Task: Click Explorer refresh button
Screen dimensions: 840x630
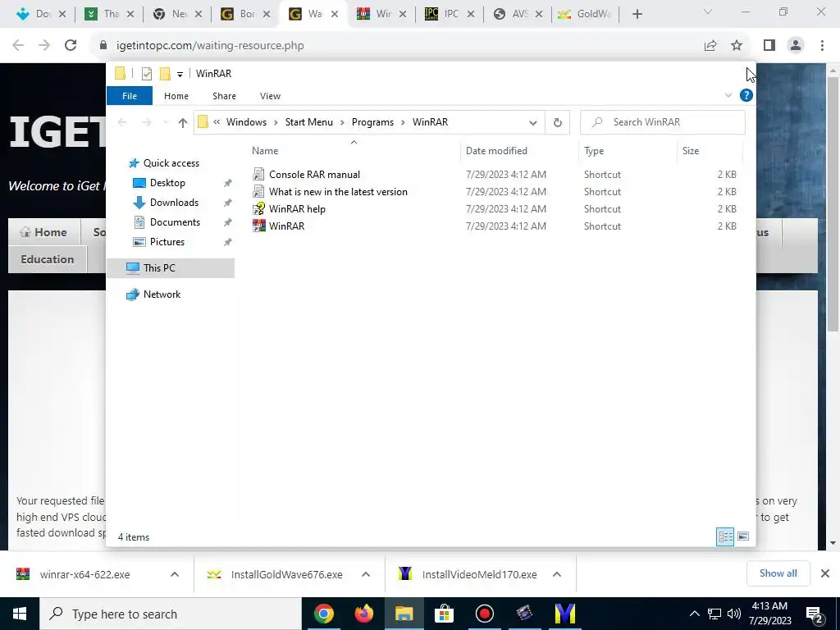Action: pos(558,122)
